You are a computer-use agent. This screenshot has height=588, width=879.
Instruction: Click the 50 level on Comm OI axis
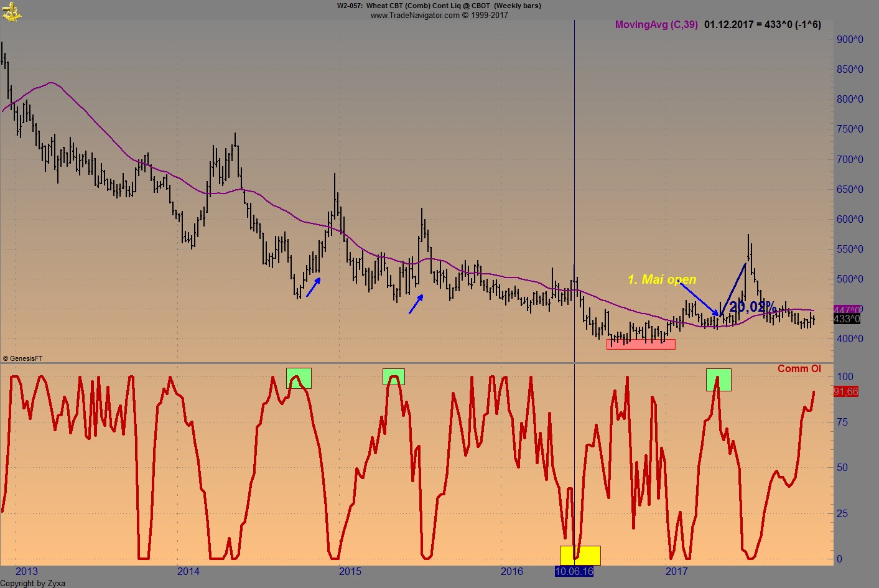(x=842, y=467)
